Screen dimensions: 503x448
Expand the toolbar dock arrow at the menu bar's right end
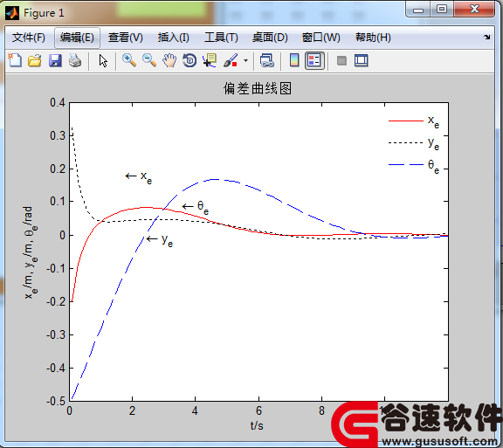(487, 38)
